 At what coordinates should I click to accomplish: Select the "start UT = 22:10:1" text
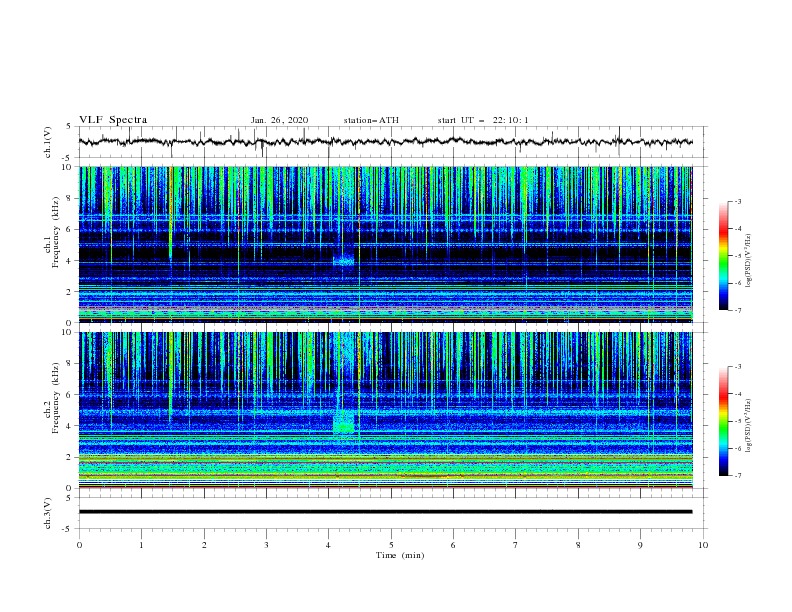point(483,120)
